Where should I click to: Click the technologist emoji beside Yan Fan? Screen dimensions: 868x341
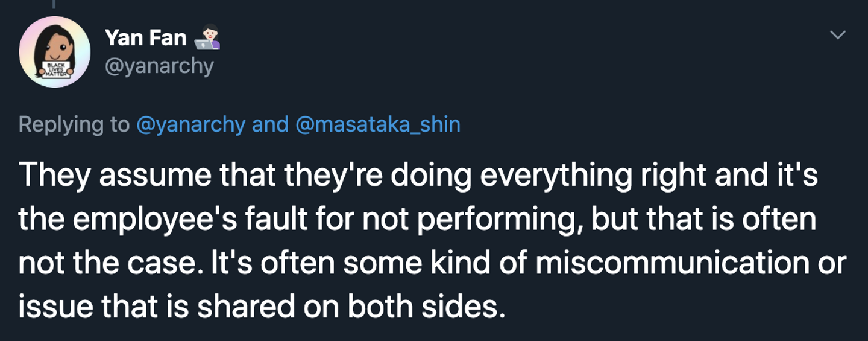click(x=207, y=37)
